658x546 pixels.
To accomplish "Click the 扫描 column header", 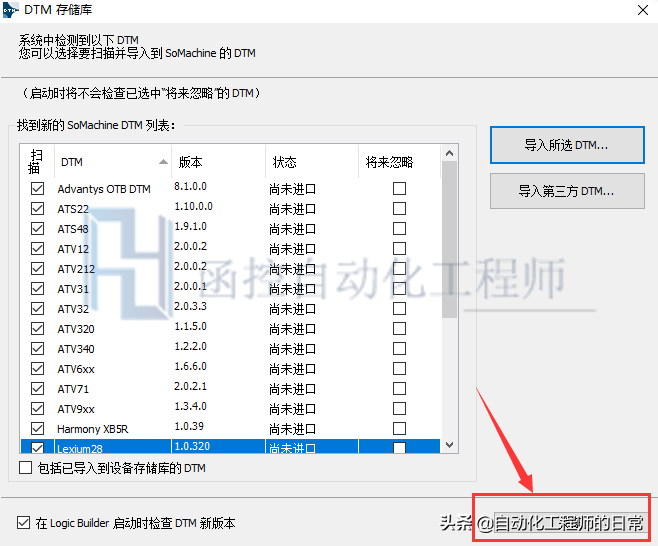I will [37, 162].
